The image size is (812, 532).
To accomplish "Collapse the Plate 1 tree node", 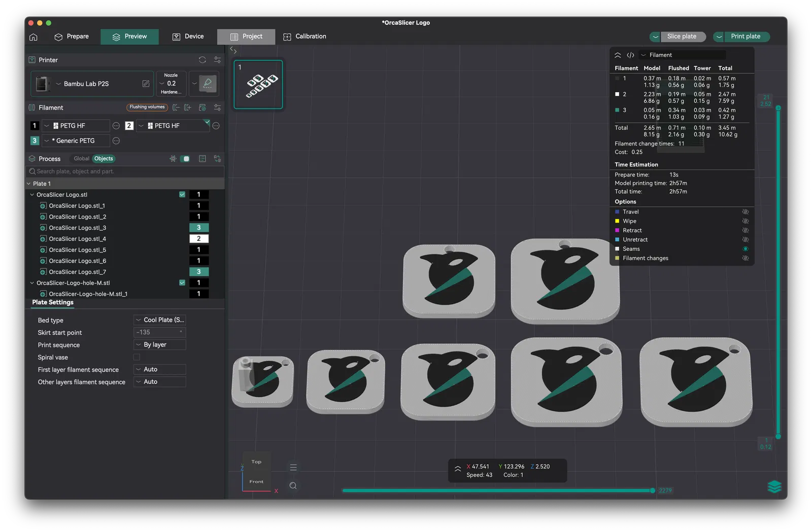I will point(28,184).
